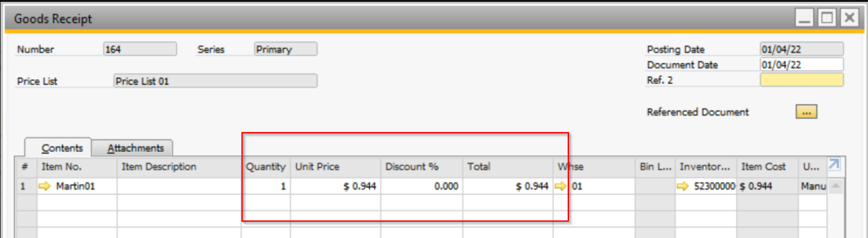The height and width of the screenshot is (238, 868).
Task: Edit the Document Date field
Action: (801, 64)
